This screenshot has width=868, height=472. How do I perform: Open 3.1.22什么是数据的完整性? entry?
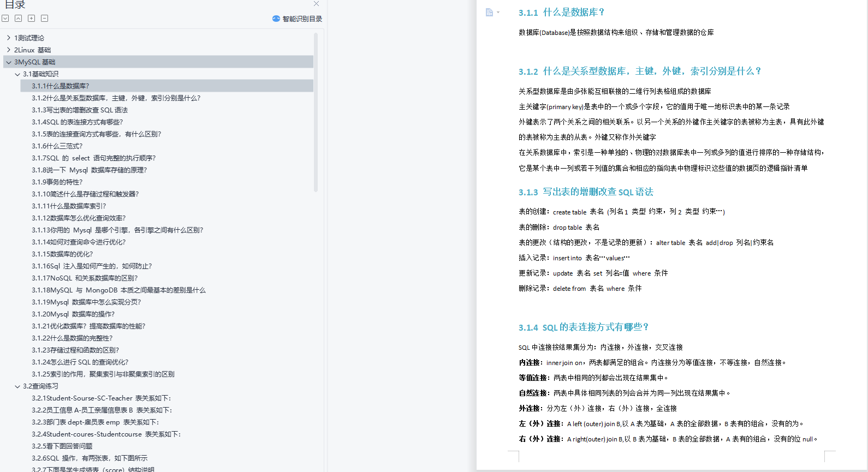pos(72,338)
